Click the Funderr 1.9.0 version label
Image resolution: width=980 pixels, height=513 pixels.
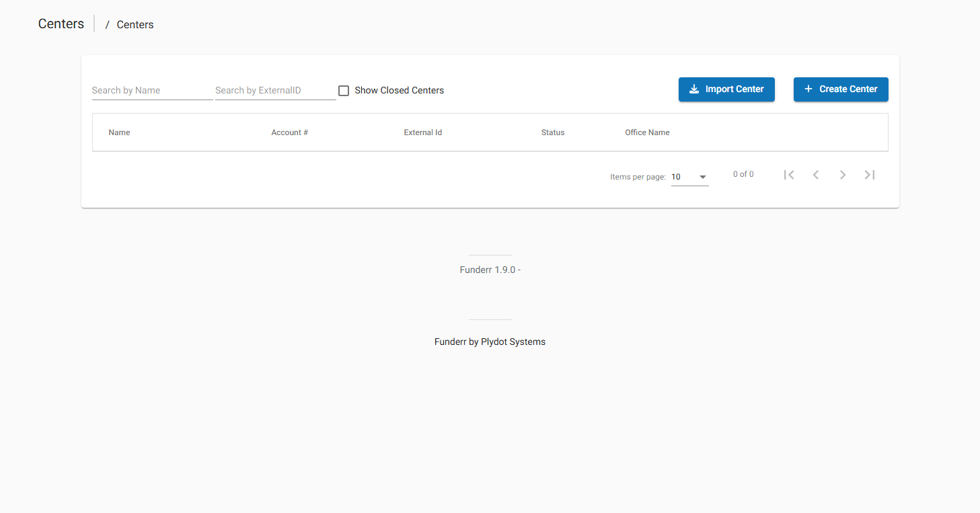pos(490,270)
